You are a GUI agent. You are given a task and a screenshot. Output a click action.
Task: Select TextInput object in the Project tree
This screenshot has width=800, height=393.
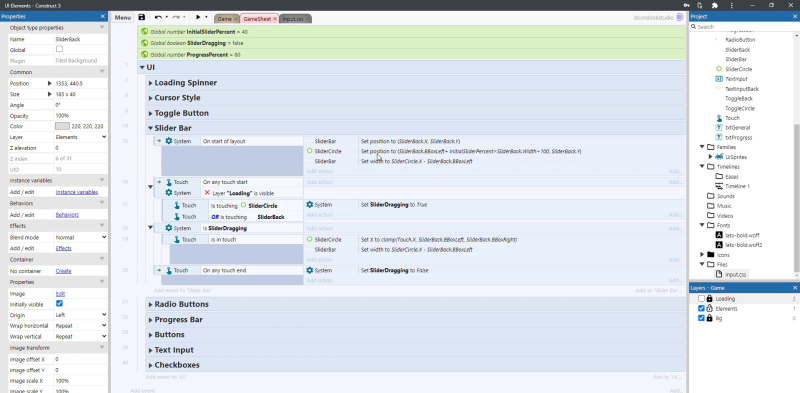tap(736, 79)
